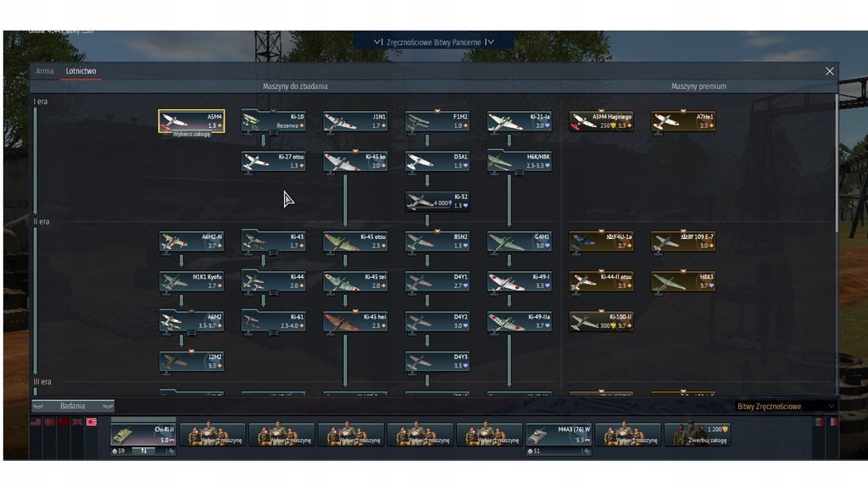Image resolution: width=868 pixels, height=488 pixels.
Task: Switch to Great Britain flag
Action: point(77,422)
